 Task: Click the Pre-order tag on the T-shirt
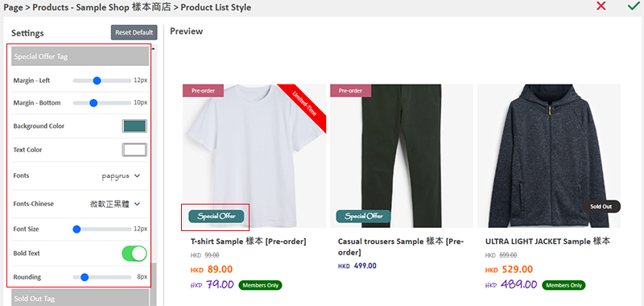(203, 90)
